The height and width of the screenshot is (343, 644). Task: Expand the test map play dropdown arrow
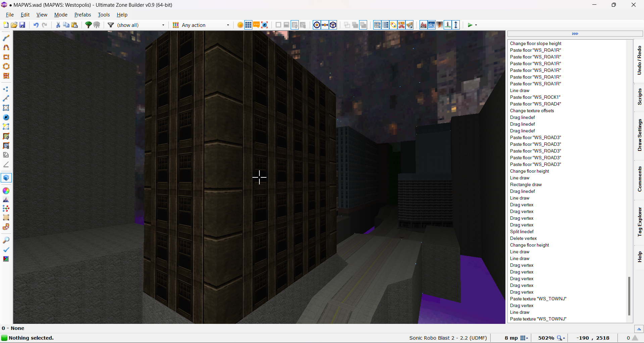pos(476,25)
